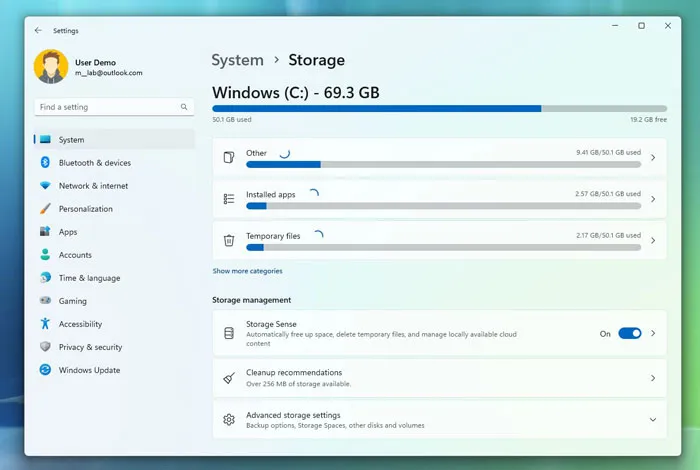Click the Privacy & security shield icon
This screenshot has height=470, width=700.
click(45, 347)
